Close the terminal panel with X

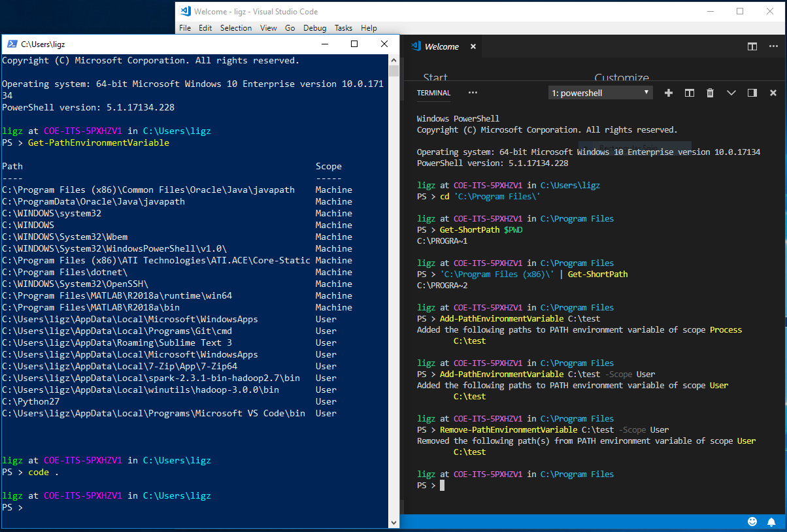pos(773,93)
